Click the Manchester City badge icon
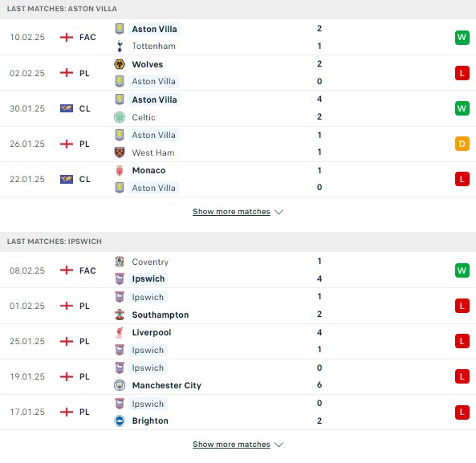 coord(120,385)
